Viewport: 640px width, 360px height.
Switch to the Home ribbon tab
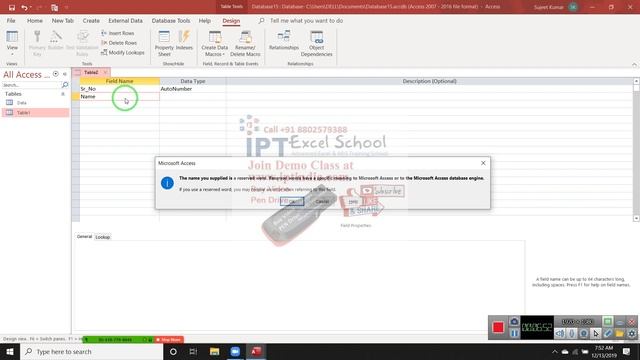(x=35, y=20)
